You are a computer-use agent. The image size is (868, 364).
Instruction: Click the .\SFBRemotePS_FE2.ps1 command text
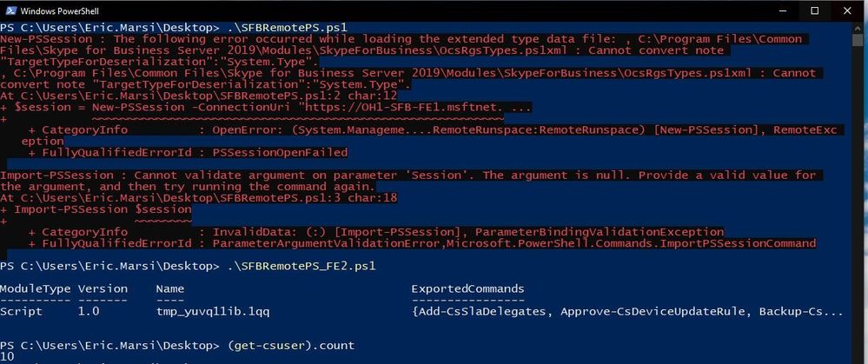(x=301, y=266)
